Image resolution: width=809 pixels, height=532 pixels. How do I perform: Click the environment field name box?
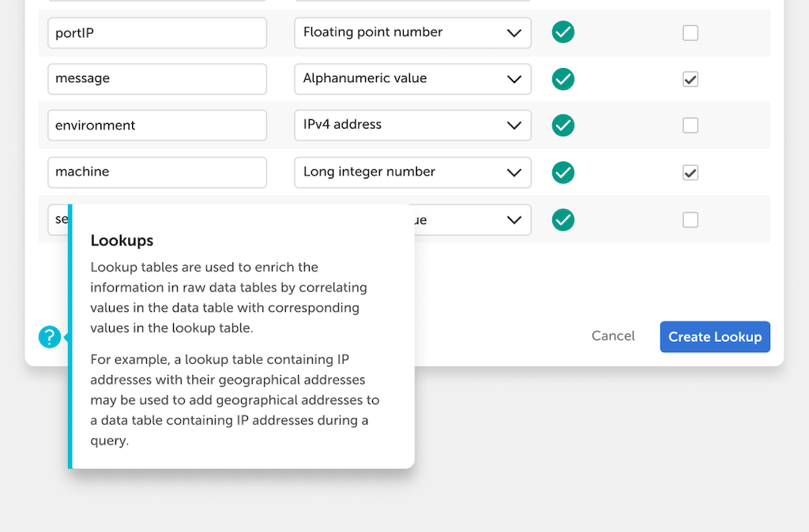point(156,126)
